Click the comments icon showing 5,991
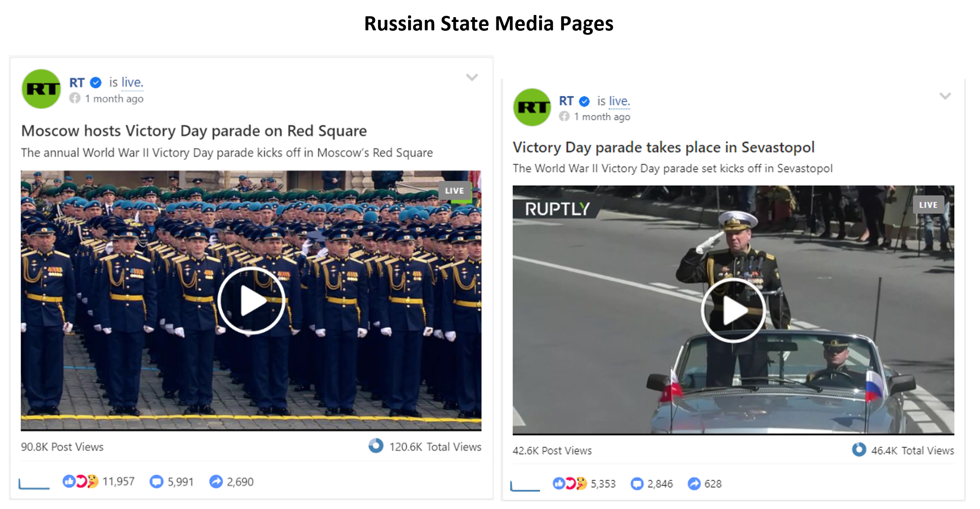 click(156, 481)
